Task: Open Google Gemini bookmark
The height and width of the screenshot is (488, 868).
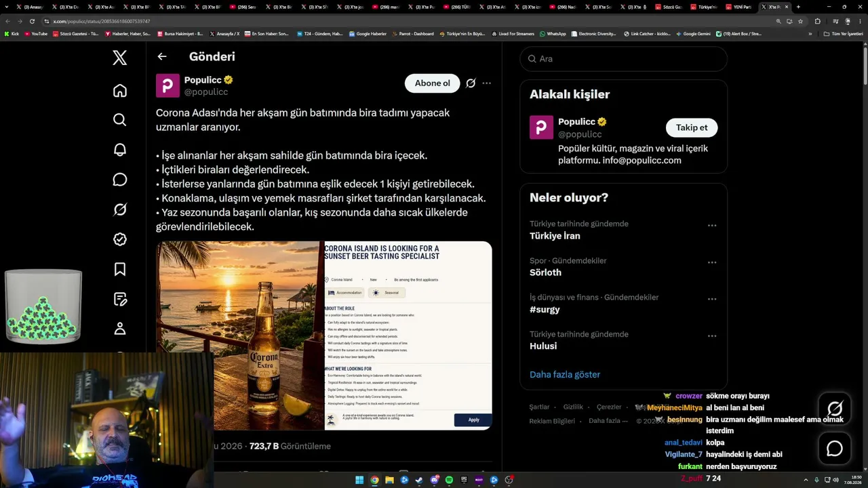Action: pos(693,34)
